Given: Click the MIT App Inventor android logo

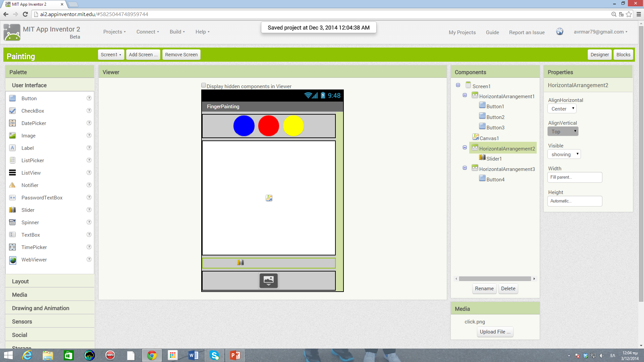Looking at the screenshot, I should click(x=12, y=33).
